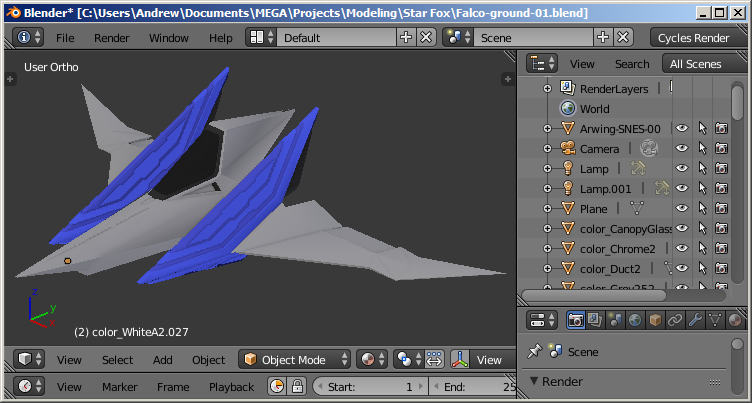Click the mesh data icon in Plane row
This screenshot has width=752, height=403.
(636, 208)
